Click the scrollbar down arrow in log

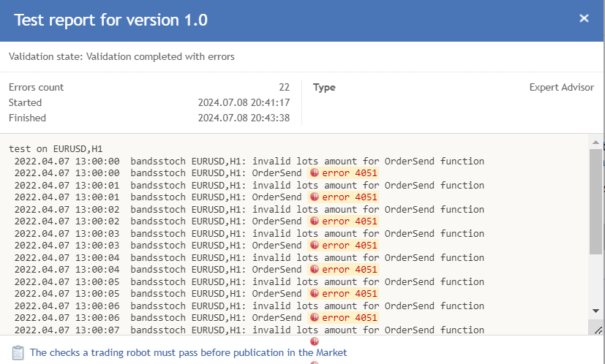(595, 311)
